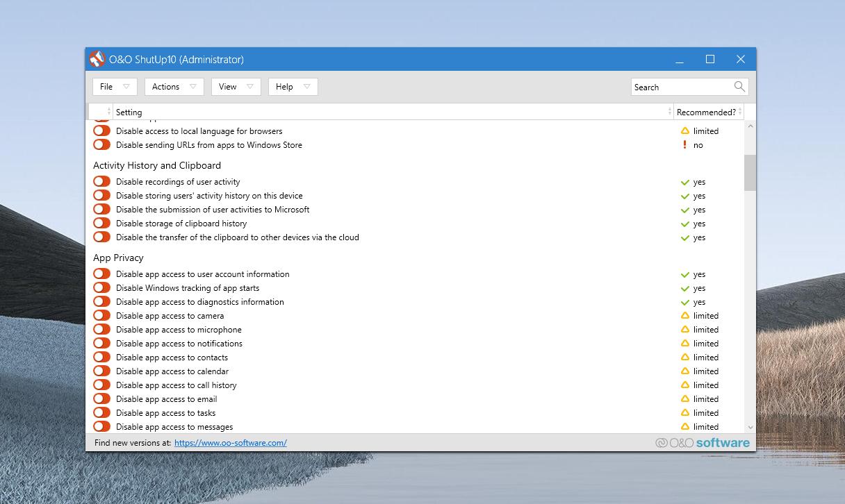Screen dimensions: 845x504
Task: Click yellow limited icon for tasks access row
Action: pyautogui.click(x=685, y=413)
